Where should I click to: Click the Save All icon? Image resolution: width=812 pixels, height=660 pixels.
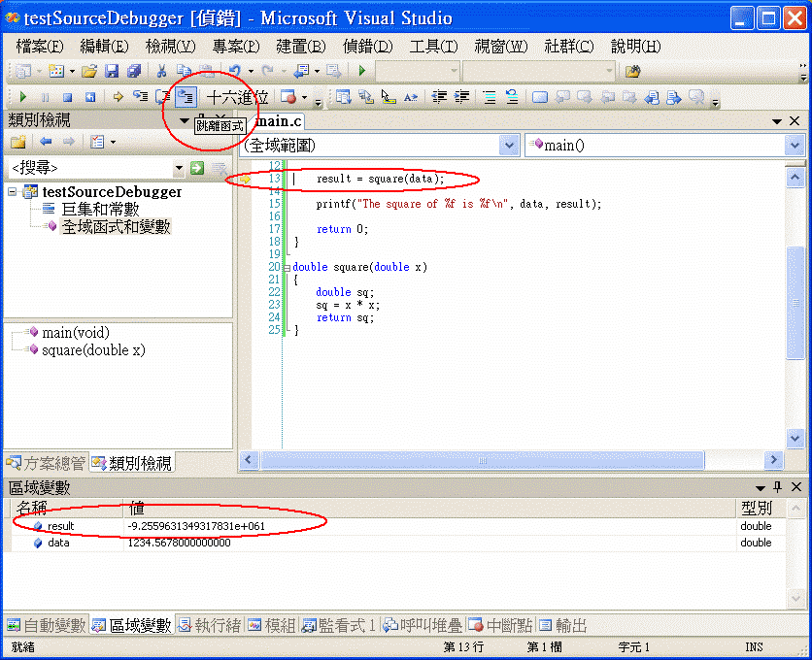(134, 71)
